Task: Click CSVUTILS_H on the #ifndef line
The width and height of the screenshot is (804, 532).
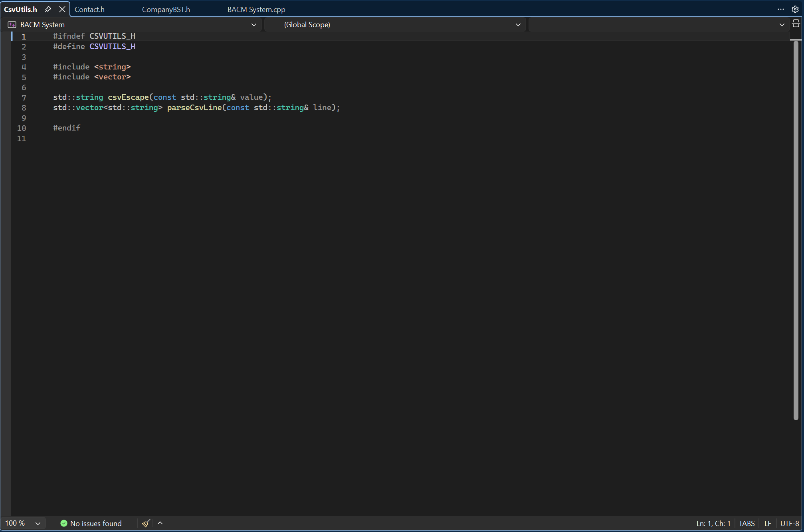Action: pos(112,36)
